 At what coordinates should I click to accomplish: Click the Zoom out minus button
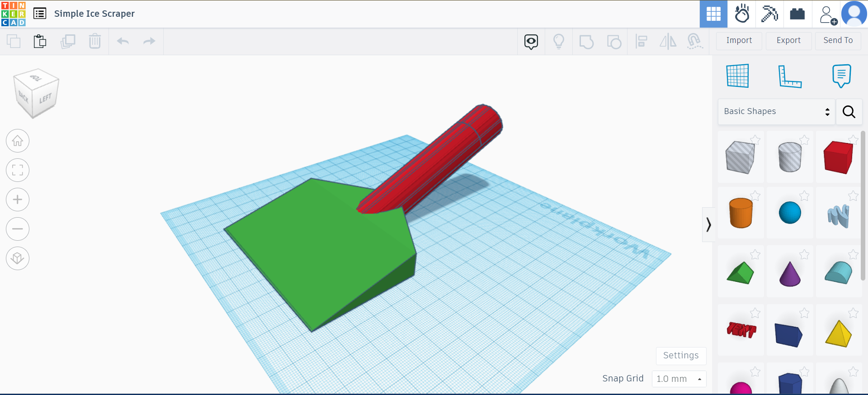point(18,229)
